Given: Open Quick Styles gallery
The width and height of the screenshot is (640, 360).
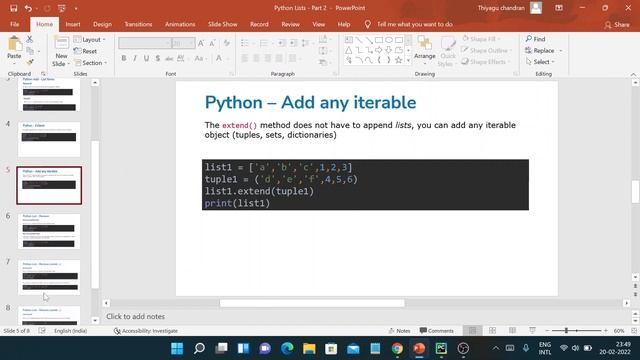Looking at the screenshot, I should point(448,52).
